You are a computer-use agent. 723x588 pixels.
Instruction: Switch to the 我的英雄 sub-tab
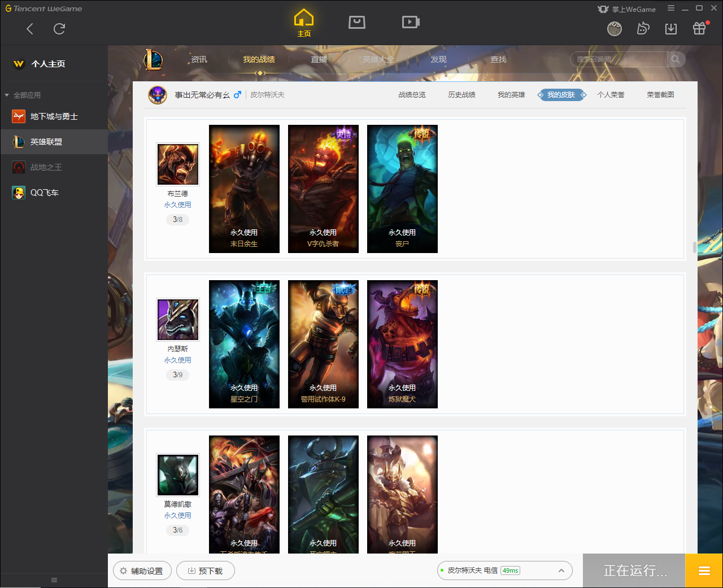click(512, 95)
